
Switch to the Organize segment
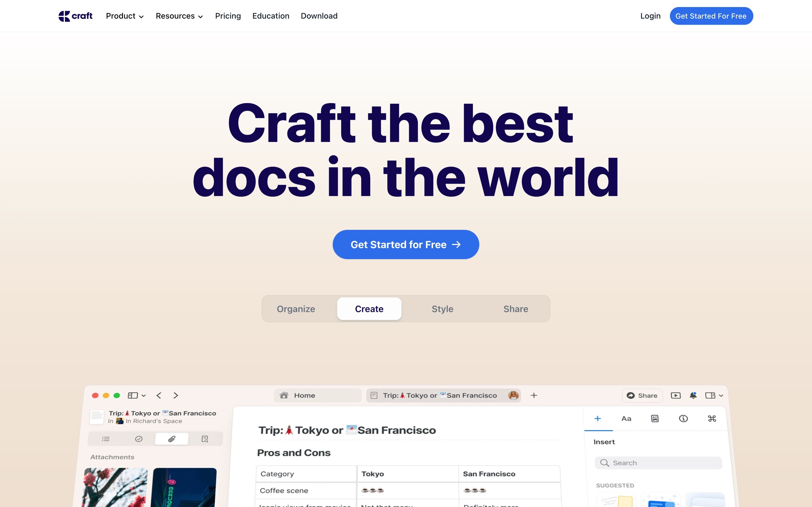click(x=295, y=309)
